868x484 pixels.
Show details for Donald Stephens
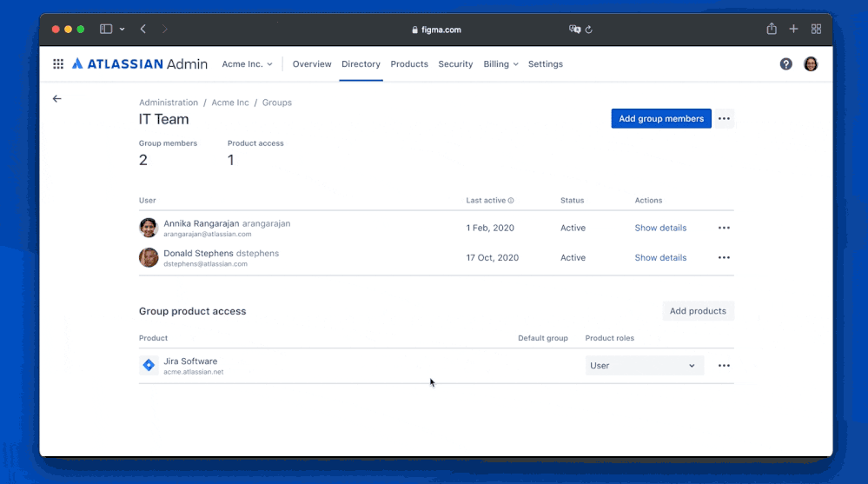tap(660, 257)
